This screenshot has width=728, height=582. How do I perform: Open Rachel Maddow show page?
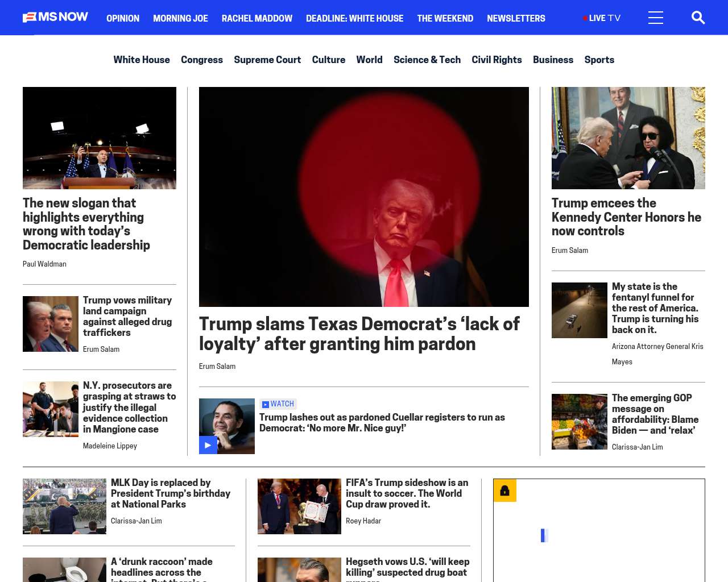[257, 18]
